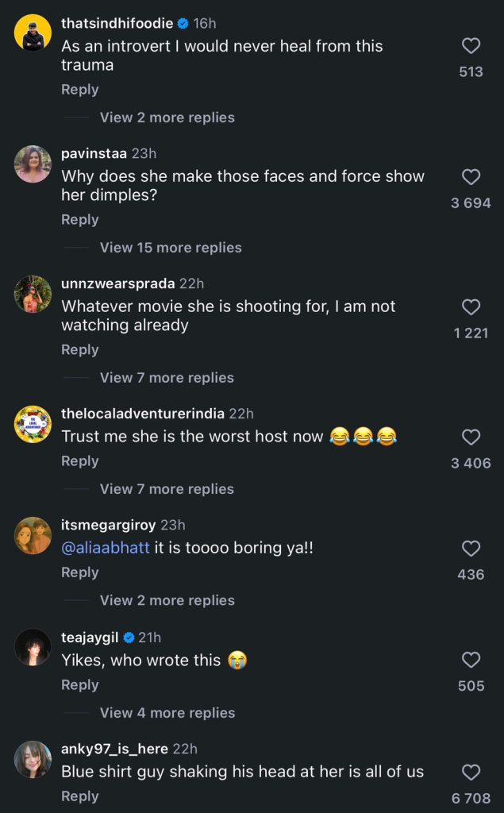
Task: Open thelocaladventurerindia's avatar
Action: click(33, 424)
